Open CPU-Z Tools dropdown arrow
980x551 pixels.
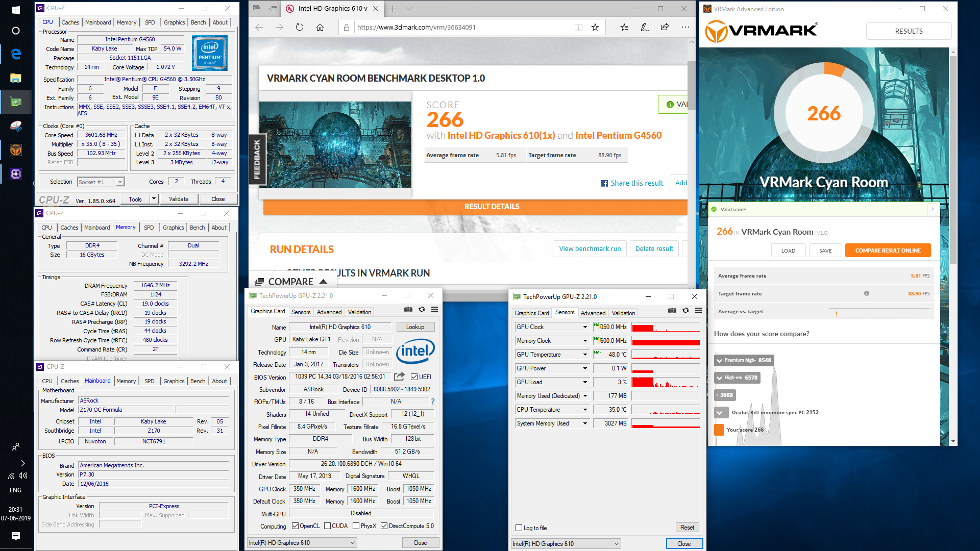pyautogui.click(x=153, y=199)
